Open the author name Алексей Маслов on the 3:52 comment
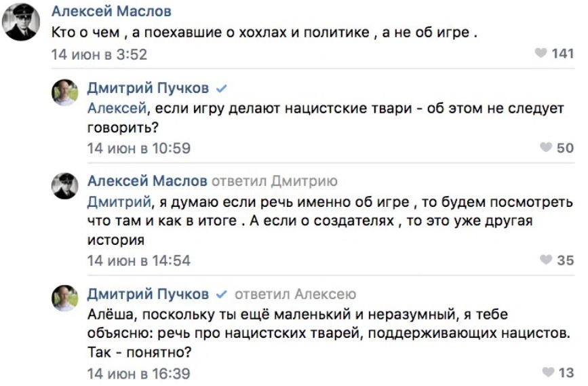 pos(111,12)
